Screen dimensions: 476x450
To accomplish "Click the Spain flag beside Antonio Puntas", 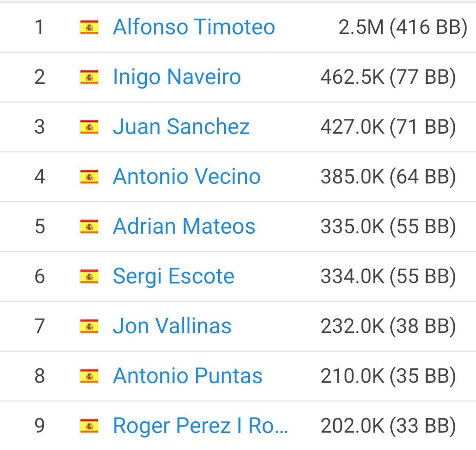I will coord(89,376).
